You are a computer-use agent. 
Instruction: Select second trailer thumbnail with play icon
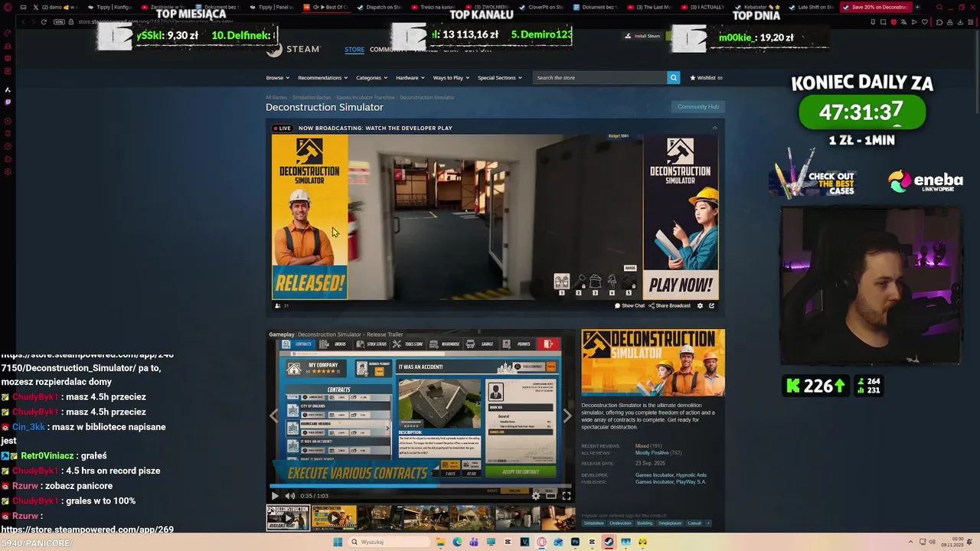(x=334, y=518)
